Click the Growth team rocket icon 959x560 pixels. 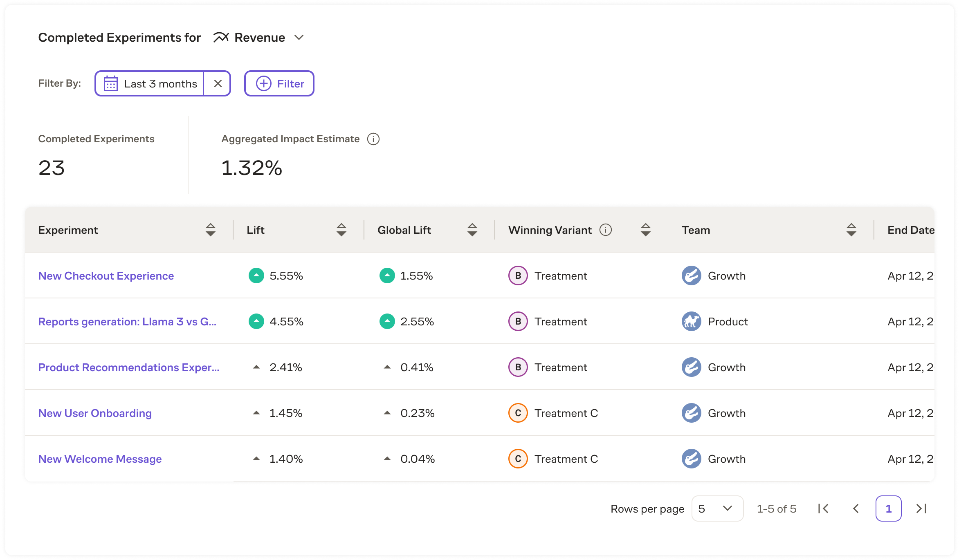[x=692, y=276]
